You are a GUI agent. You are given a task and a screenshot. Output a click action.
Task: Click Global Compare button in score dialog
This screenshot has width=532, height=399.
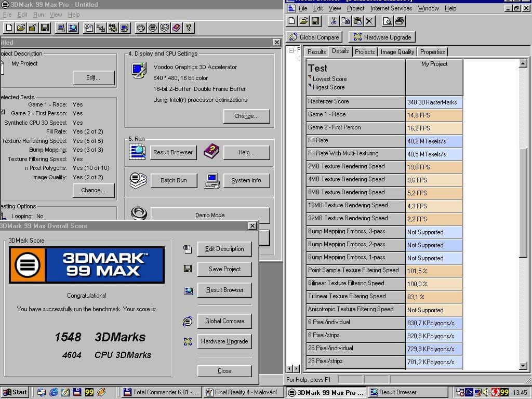(224, 321)
